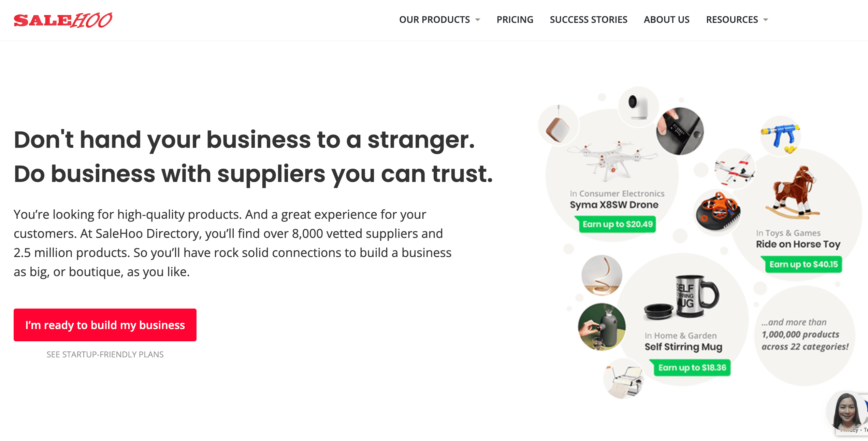Click the "Earn up to $20.49" badge

(617, 224)
